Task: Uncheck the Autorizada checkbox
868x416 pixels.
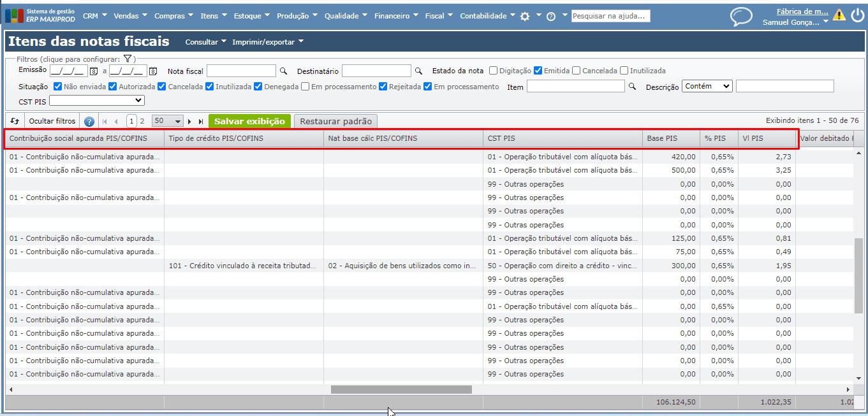Action: pos(113,86)
